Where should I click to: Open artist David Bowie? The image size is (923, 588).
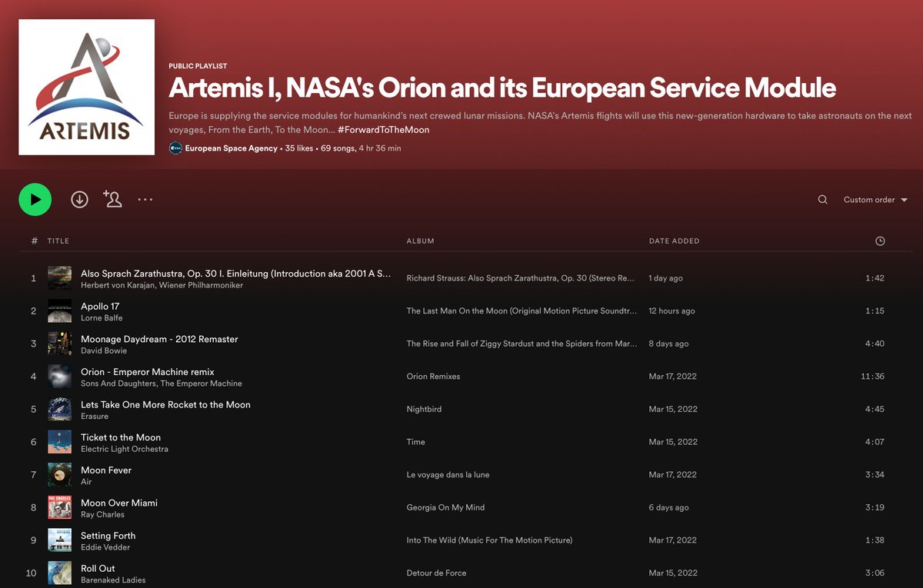click(x=104, y=351)
